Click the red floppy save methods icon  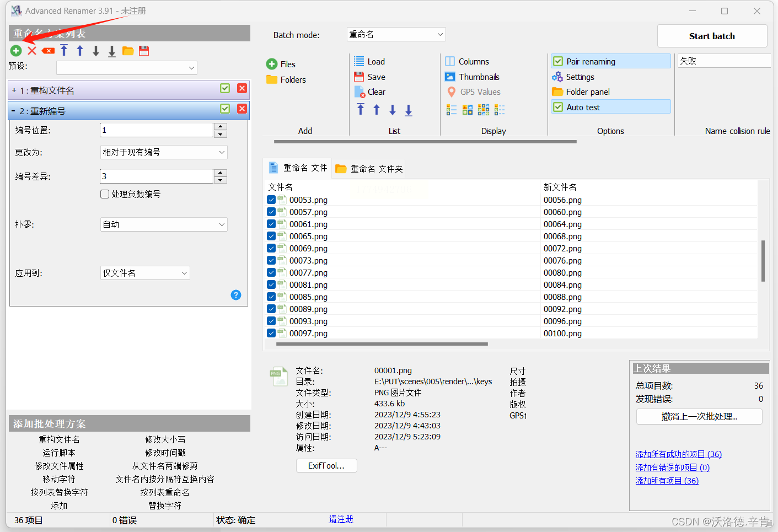144,51
